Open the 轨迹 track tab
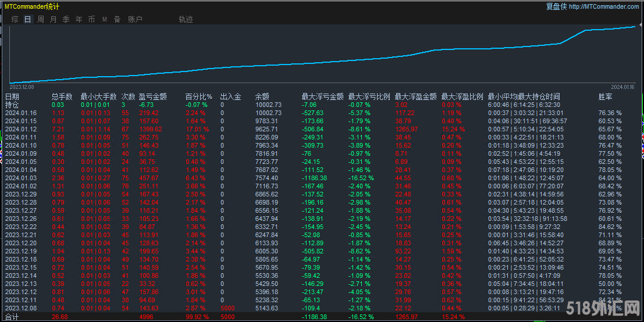The image size is (644, 322). (186, 19)
